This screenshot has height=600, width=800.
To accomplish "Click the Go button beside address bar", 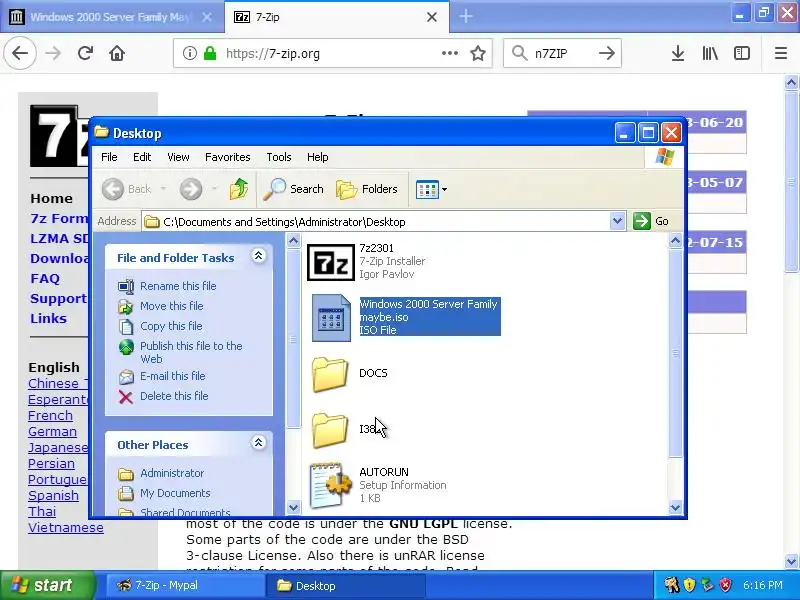I will coord(651,221).
